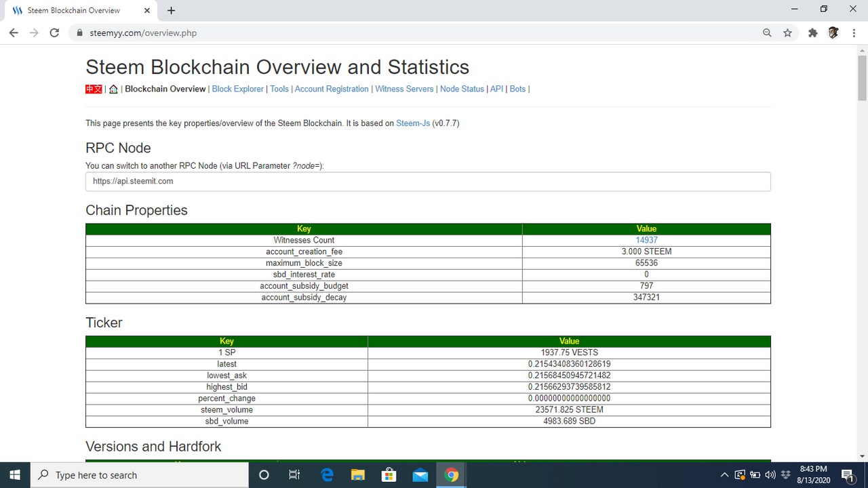Click the battery tray icon
This screenshot has height=488, width=868.
click(755, 474)
